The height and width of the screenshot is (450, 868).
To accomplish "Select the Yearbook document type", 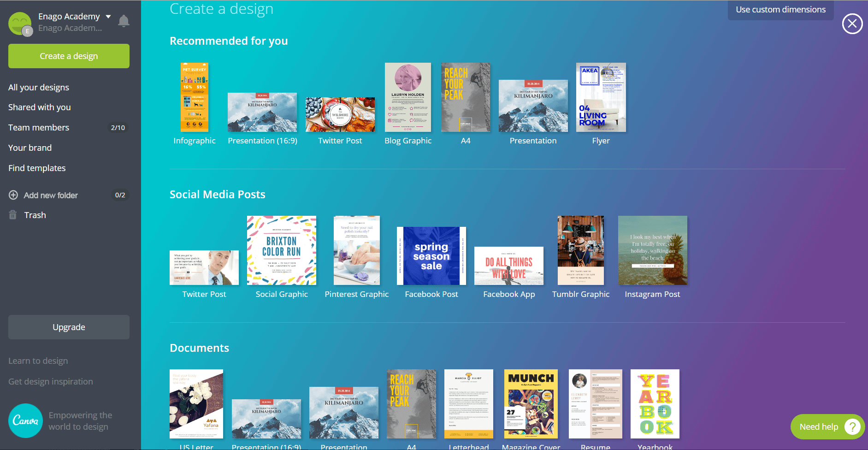I will (x=655, y=403).
